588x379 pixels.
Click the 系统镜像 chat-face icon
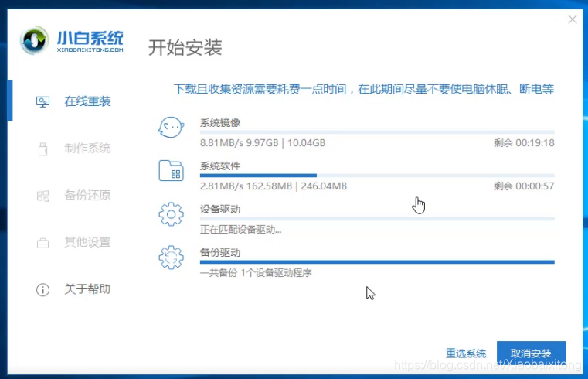coord(171,127)
